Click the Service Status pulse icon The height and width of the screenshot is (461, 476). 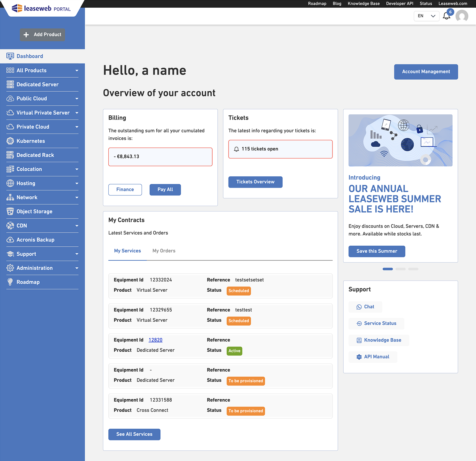(x=359, y=324)
